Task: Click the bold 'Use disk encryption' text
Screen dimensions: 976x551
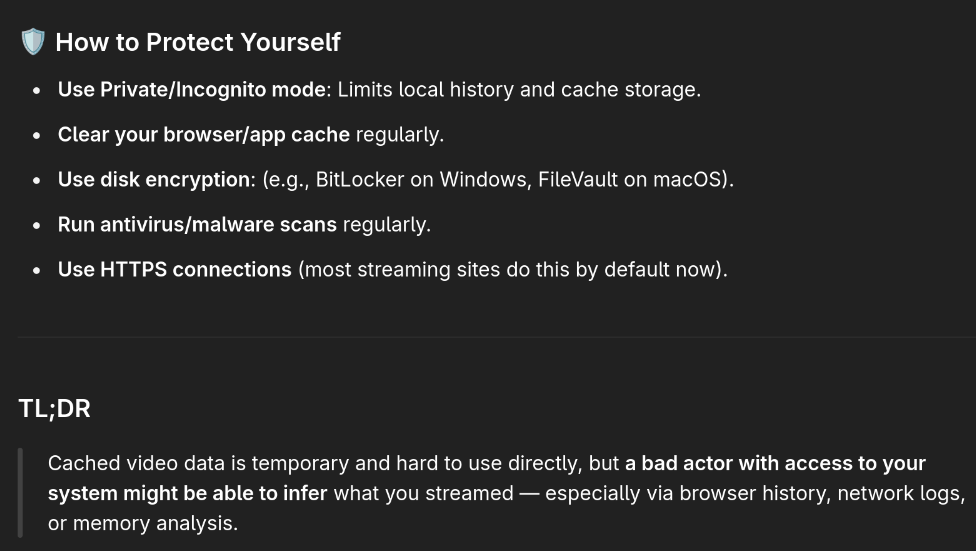Action: [154, 179]
